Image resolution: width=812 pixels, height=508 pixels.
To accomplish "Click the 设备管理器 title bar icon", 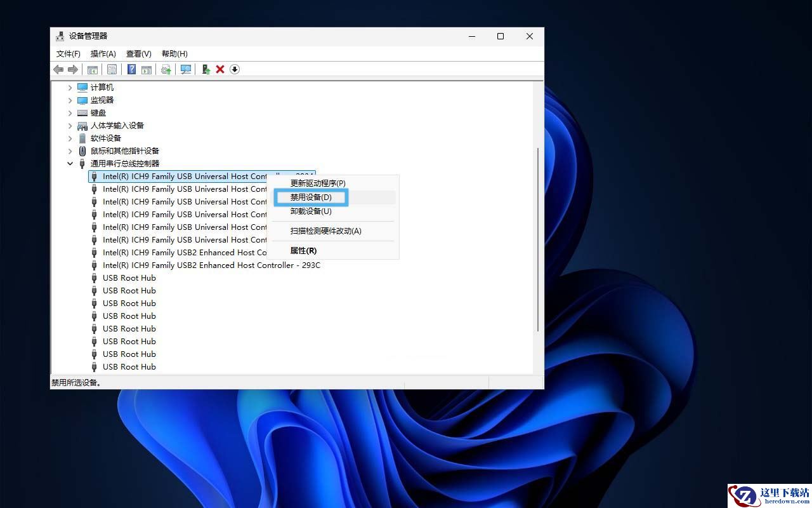I will pyautogui.click(x=60, y=36).
